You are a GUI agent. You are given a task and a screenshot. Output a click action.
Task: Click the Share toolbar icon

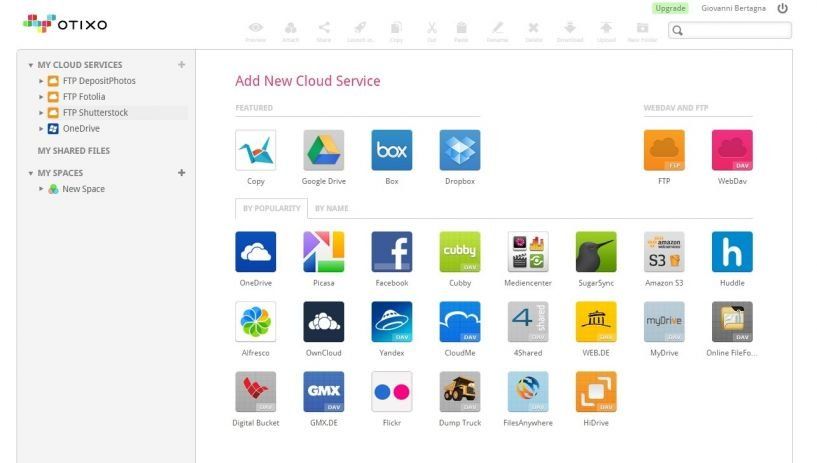pos(324,28)
